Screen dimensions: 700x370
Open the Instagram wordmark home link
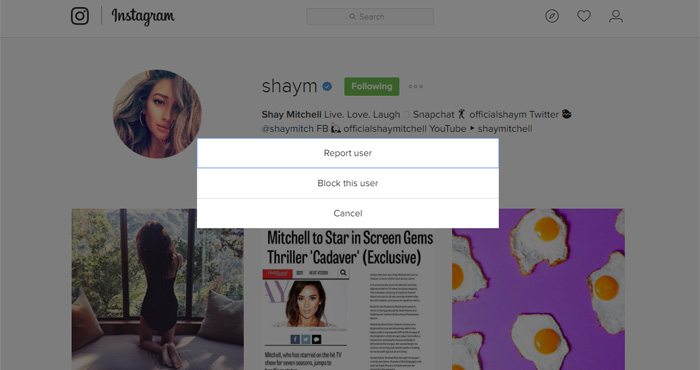tap(143, 17)
